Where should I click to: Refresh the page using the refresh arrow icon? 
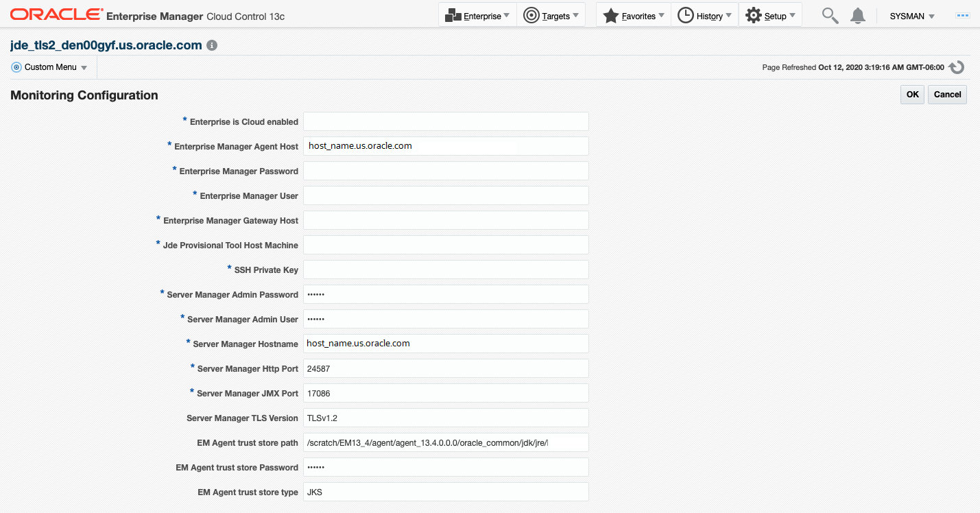tap(957, 67)
